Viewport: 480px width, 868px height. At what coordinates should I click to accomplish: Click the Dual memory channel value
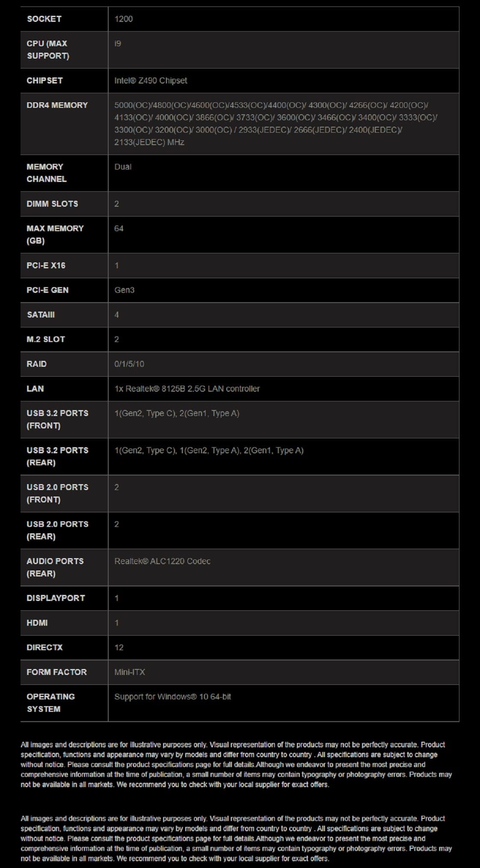pyautogui.click(x=123, y=167)
